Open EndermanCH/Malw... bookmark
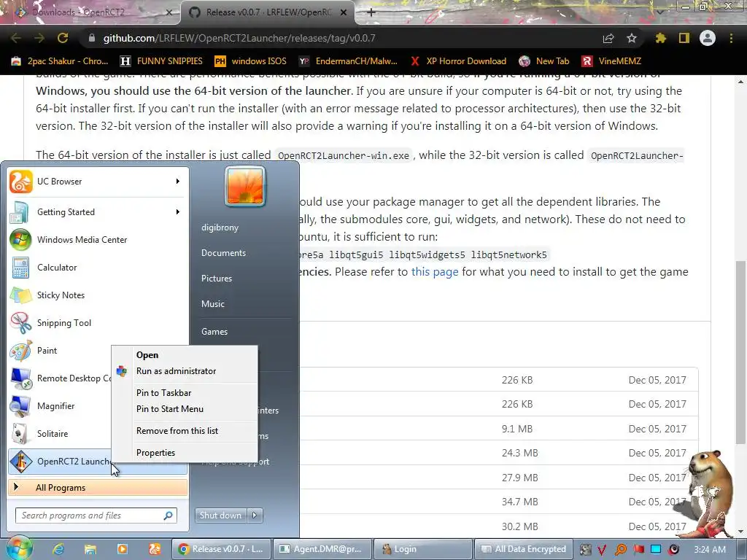Screen dimensions: 747x560 (x=348, y=61)
